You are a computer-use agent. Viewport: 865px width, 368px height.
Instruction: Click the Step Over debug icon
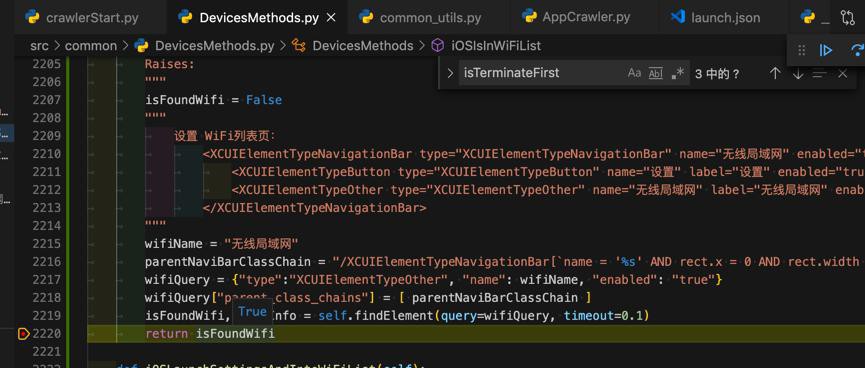point(857,51)
